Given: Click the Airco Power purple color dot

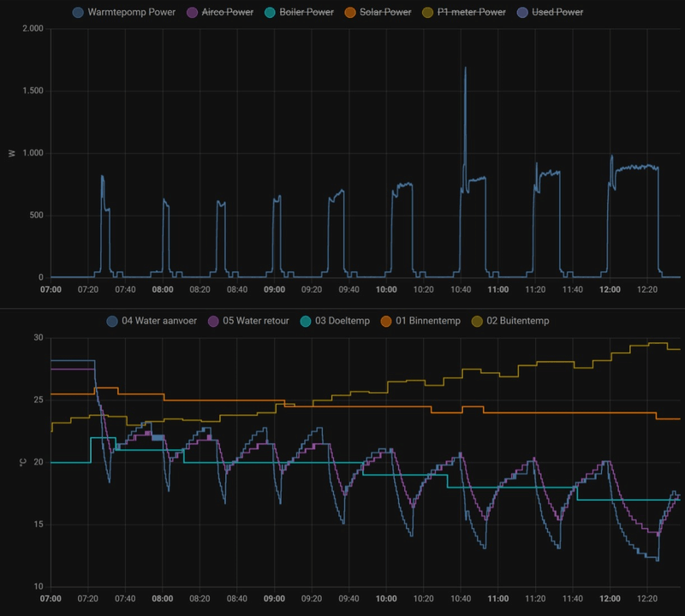Looking at the screenshot, I should click(192, 12).
